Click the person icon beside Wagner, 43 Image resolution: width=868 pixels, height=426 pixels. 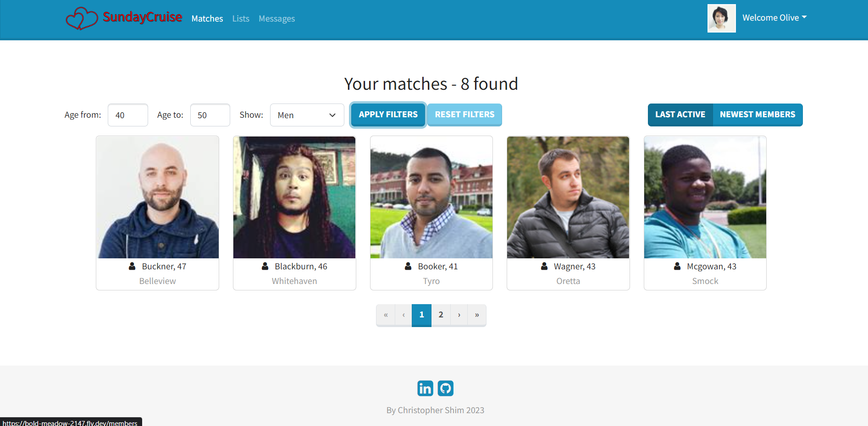point(544,266)
